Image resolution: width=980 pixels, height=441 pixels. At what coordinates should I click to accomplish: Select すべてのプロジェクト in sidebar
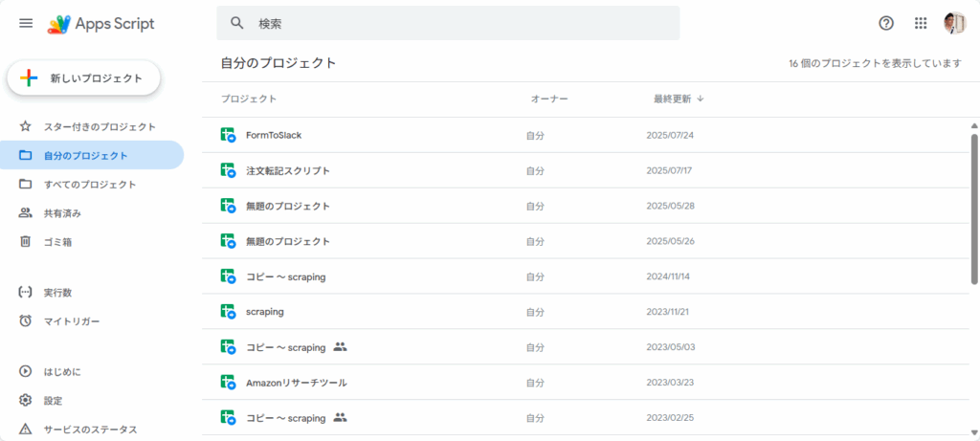[92, 185]
